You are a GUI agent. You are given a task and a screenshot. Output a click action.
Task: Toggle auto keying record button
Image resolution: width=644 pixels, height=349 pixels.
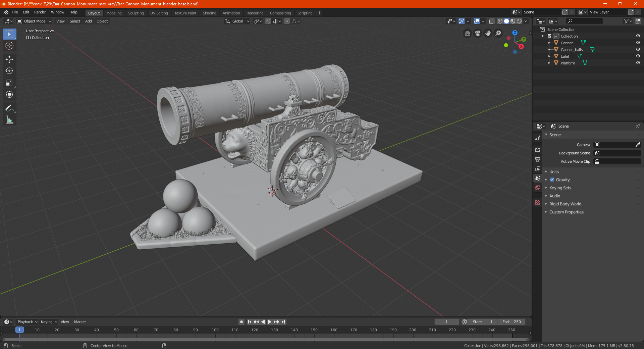coord(241,322)
